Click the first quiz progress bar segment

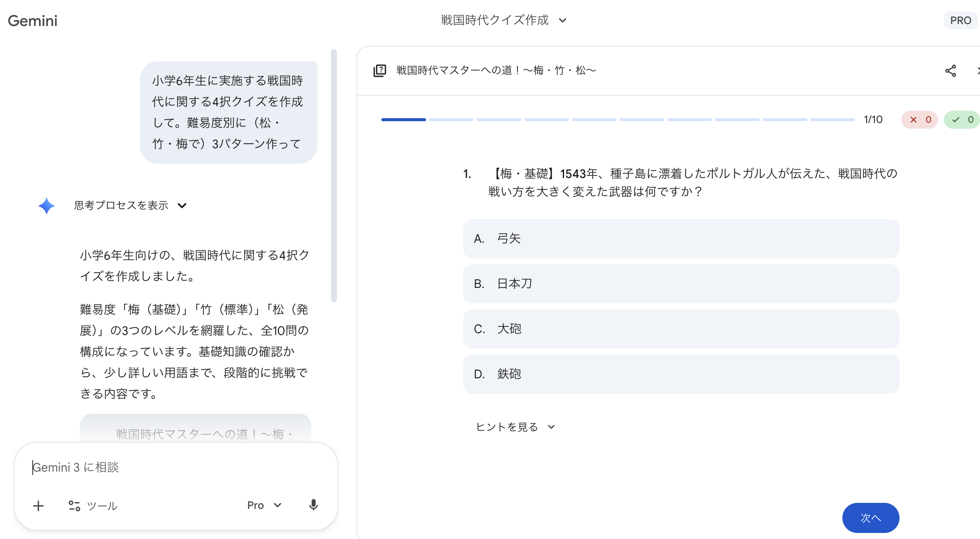click(x=403, y=120)
